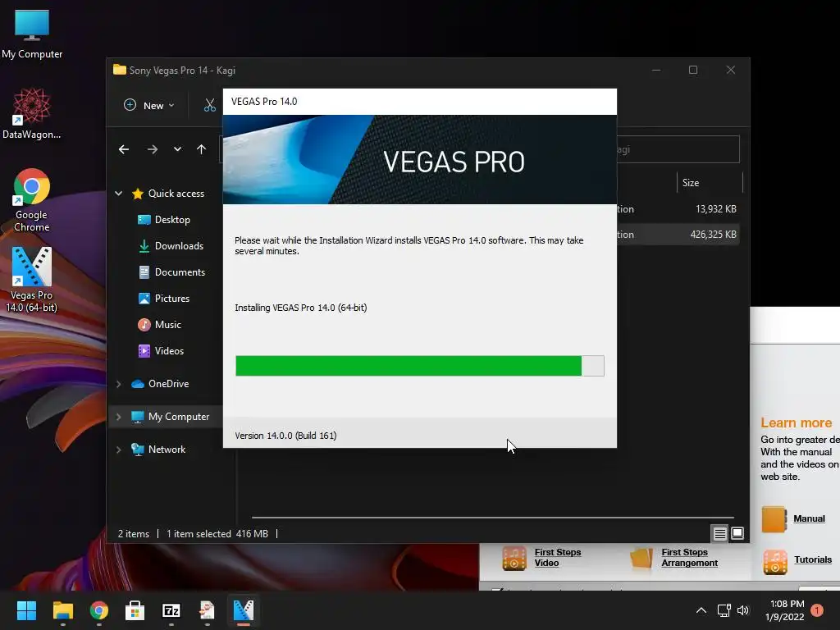This screenshot has height=630, width=840.
Task: Open the notification badge in the tray
Action: 817,610
